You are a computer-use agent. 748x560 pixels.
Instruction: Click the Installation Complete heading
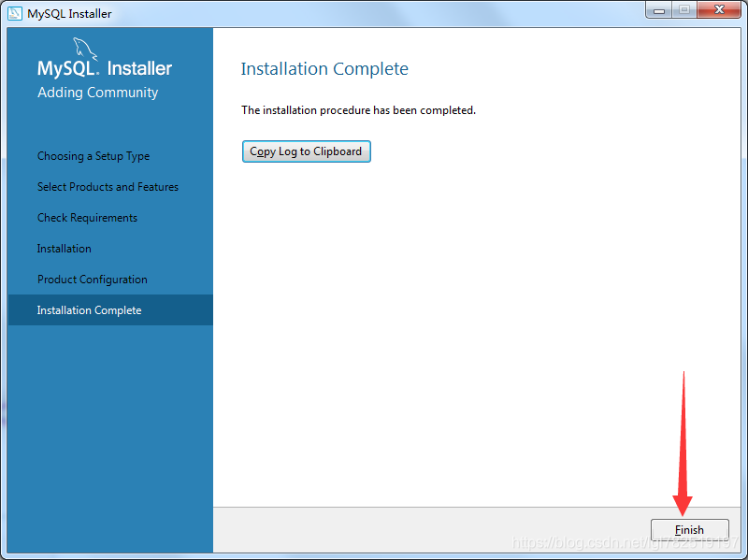[324, 68]
